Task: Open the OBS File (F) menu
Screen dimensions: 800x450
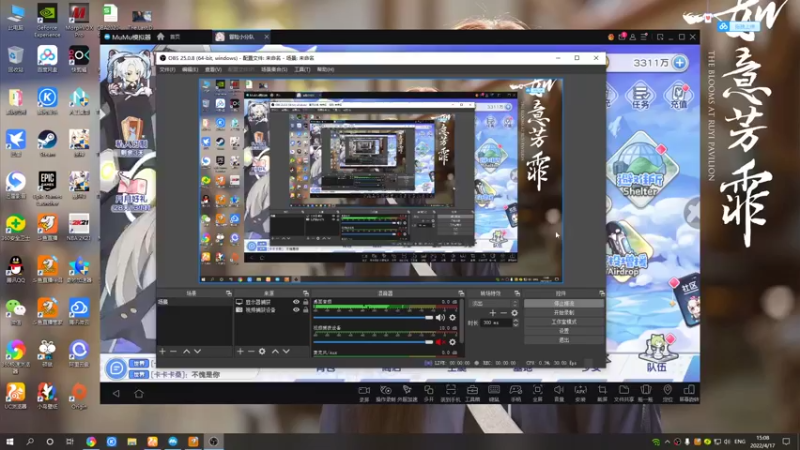Action: pyautogui.click(x=167, y=69)
